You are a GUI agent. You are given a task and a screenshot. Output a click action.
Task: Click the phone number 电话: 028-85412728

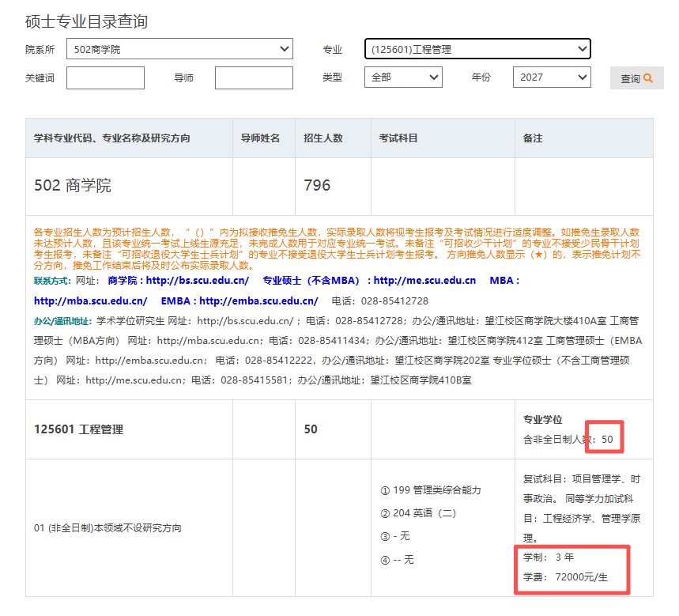tap(379, 301)
